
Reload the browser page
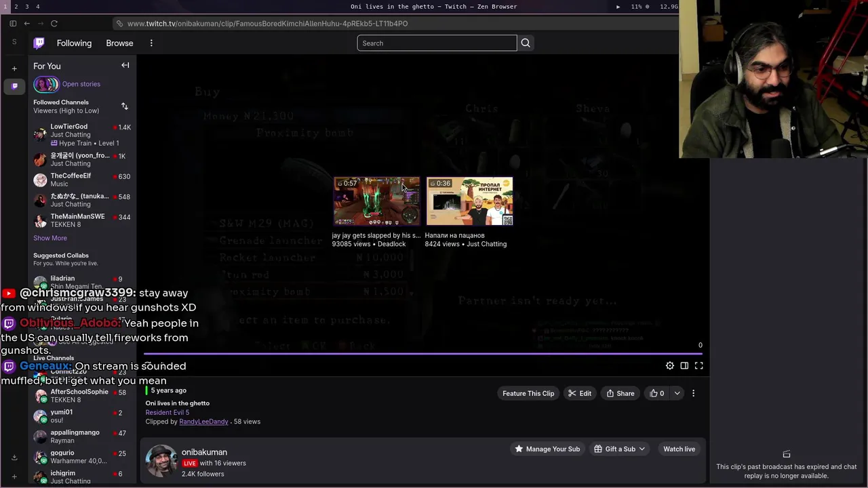coord(54,23)
